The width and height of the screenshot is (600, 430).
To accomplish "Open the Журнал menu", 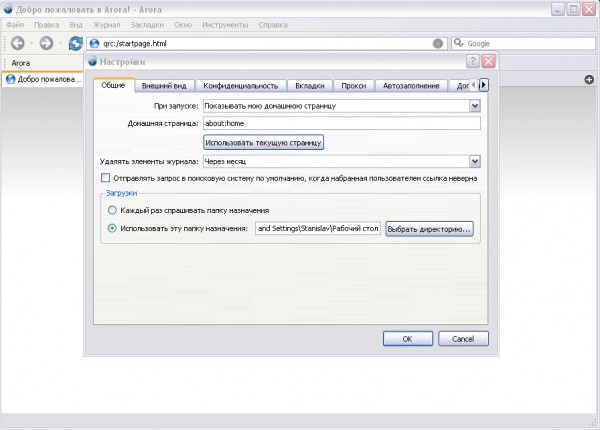I will (x=107, y=25).
